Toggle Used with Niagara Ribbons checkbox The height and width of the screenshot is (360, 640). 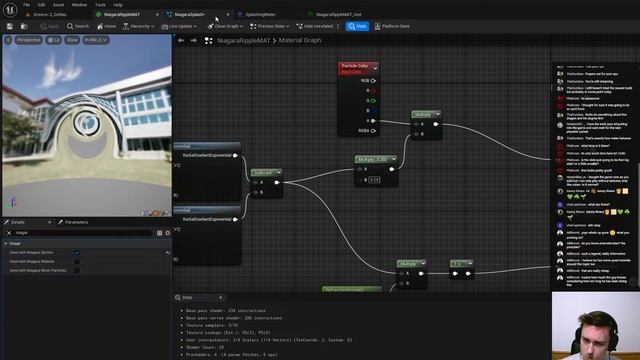point(77,262)
